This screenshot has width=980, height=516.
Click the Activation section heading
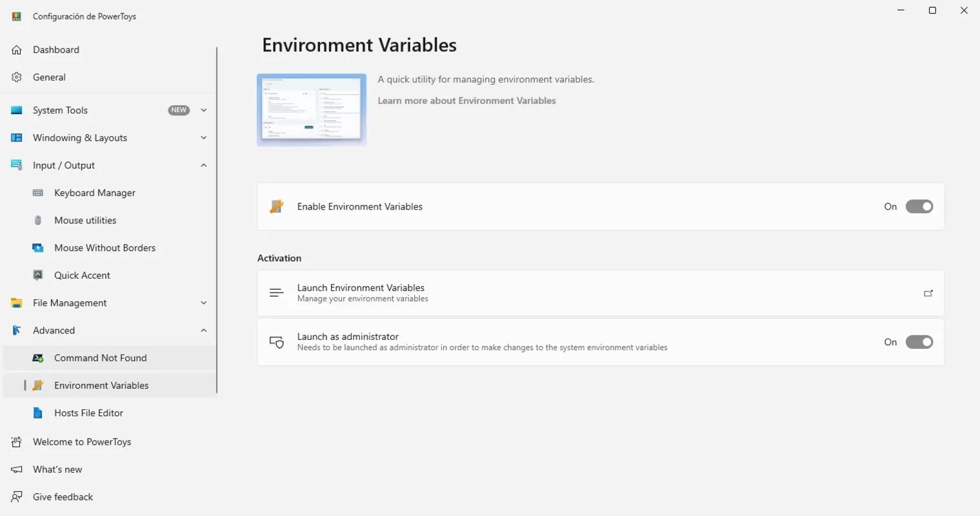click(x=279, y=258)
